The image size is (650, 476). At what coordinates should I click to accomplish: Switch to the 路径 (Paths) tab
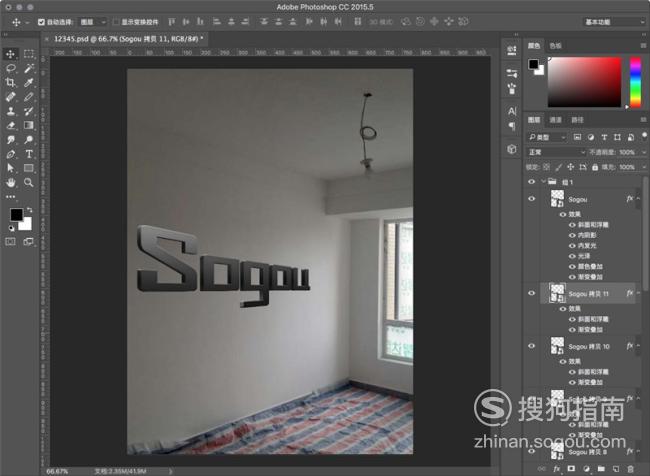point(577,120)
